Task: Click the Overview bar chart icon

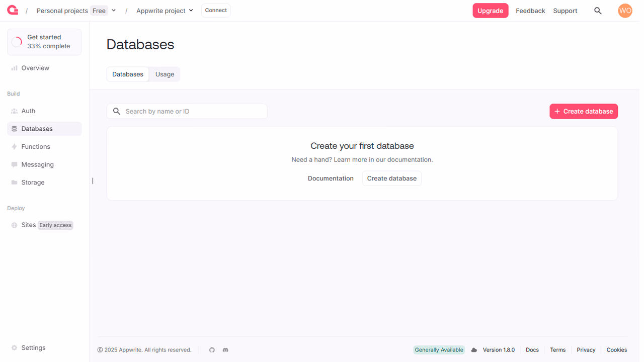Action: pos(14,68)
